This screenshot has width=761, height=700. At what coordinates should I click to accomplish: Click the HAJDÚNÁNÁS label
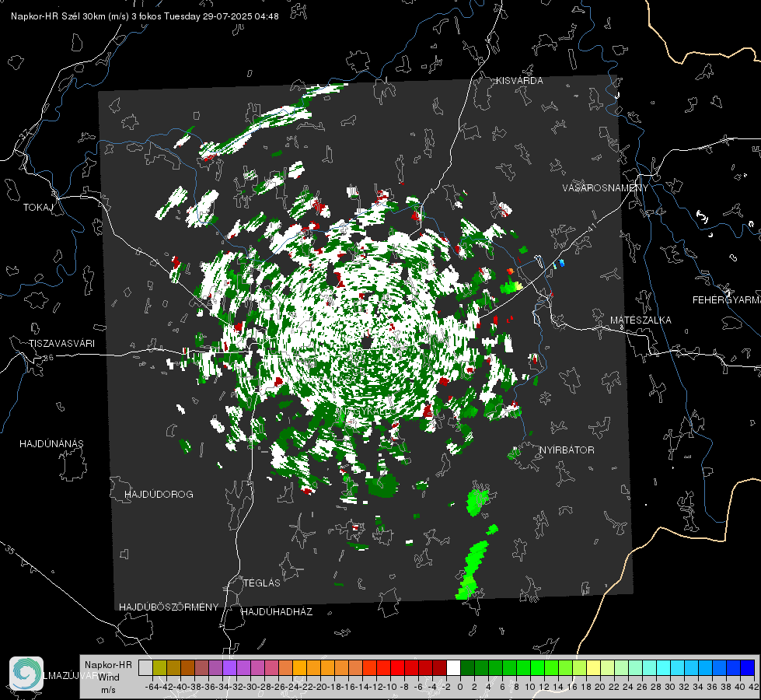(51, 444)
